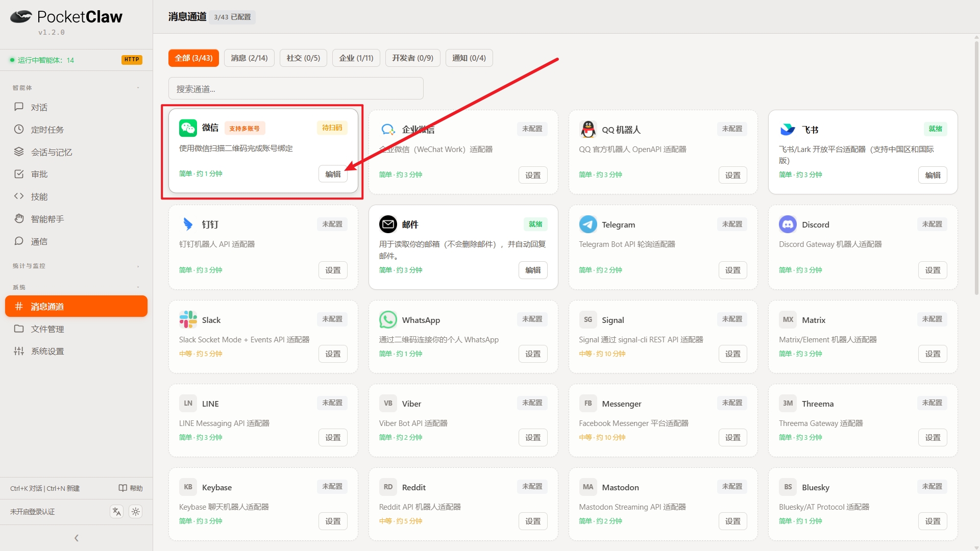Open the 对话 chat sidebar icon
This screenshot has height=551, width=980.
(19, 107)
